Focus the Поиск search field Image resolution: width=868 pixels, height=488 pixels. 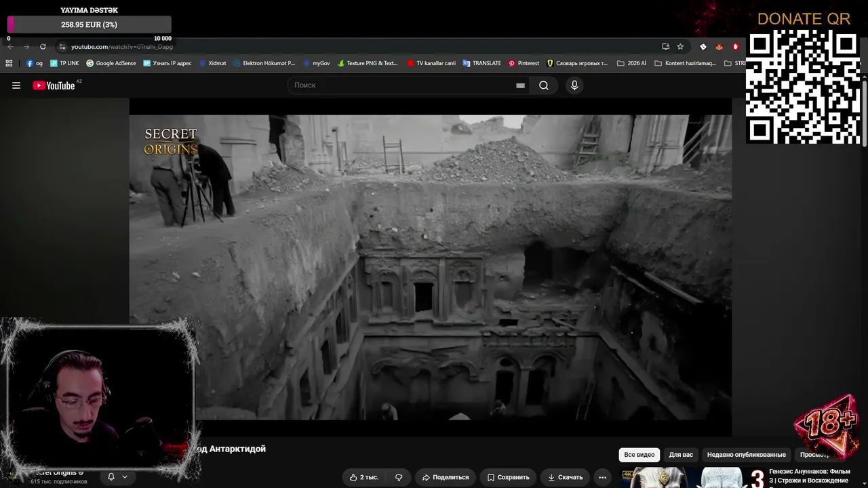408,85
